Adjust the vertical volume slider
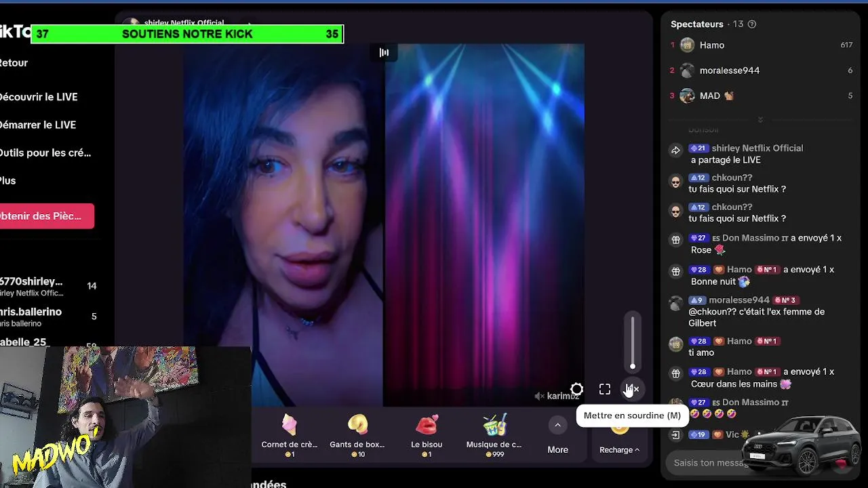The width and height of the screenshot is (868, 488). tap(633, 343)
